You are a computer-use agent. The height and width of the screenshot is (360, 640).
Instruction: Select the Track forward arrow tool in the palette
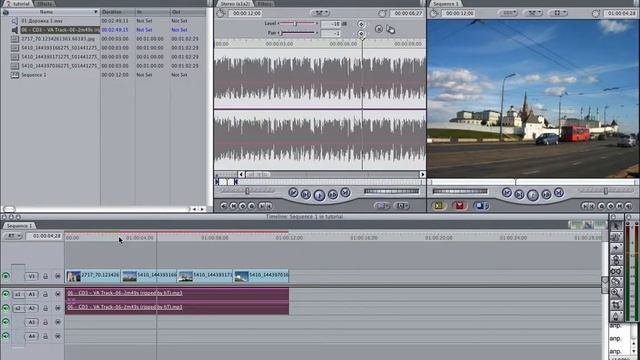pos(616,248)
